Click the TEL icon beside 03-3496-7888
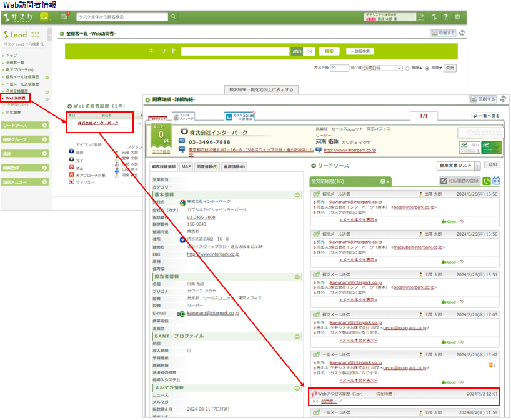 click(x=182, y=141)
